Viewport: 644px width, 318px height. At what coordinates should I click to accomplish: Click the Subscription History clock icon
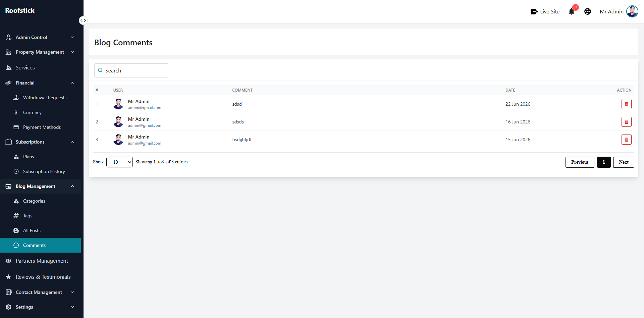[x=16, y=171]
